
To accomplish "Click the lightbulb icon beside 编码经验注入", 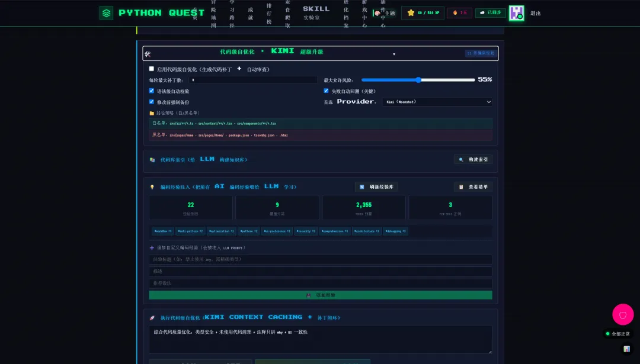I will tap(152, 187).
